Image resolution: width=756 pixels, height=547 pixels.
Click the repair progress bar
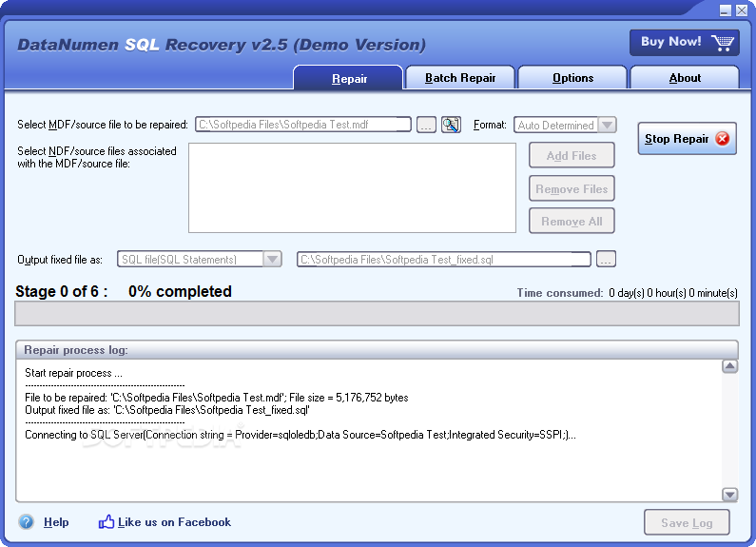tap(377, 314)
